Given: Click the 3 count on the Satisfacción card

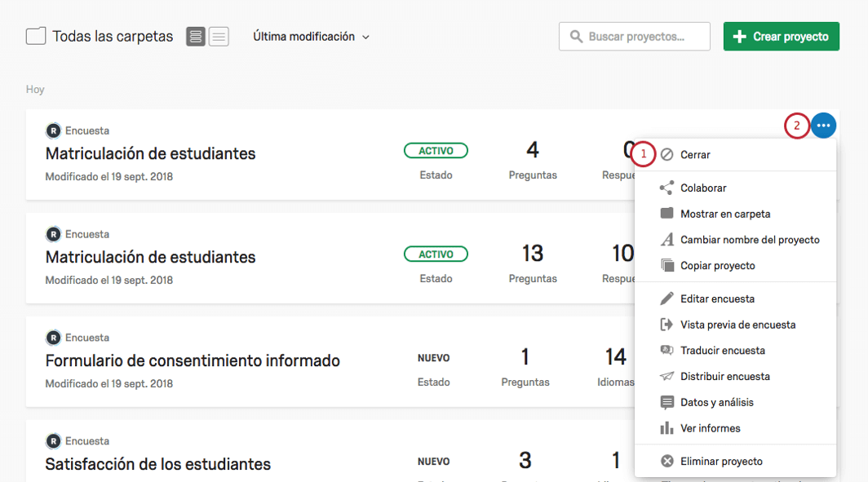Looking at the screenshot, I should [525, 461].
